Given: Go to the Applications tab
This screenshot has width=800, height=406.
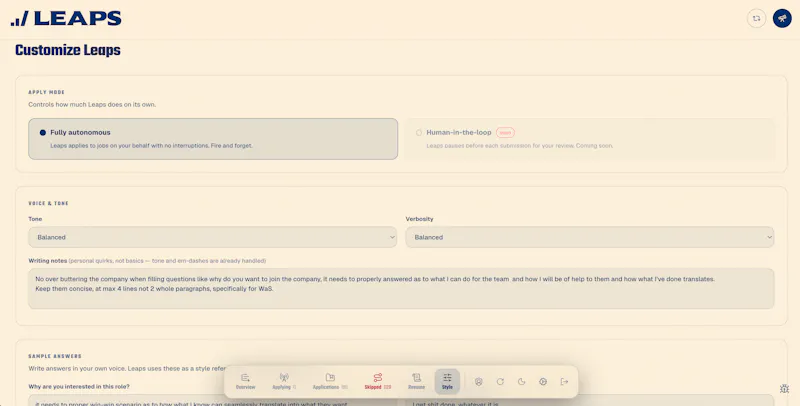Looking at the screenshot, I should [x=330, y=382].
